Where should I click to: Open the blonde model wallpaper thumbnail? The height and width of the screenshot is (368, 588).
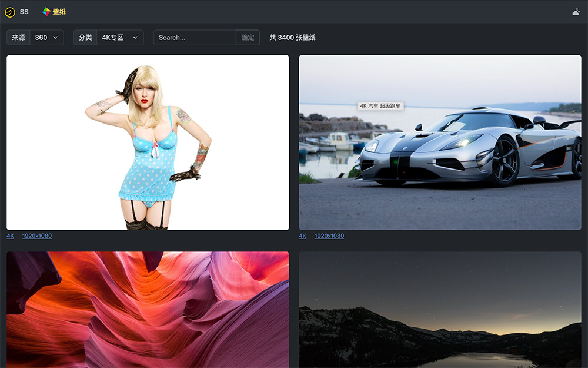(148, 142)
